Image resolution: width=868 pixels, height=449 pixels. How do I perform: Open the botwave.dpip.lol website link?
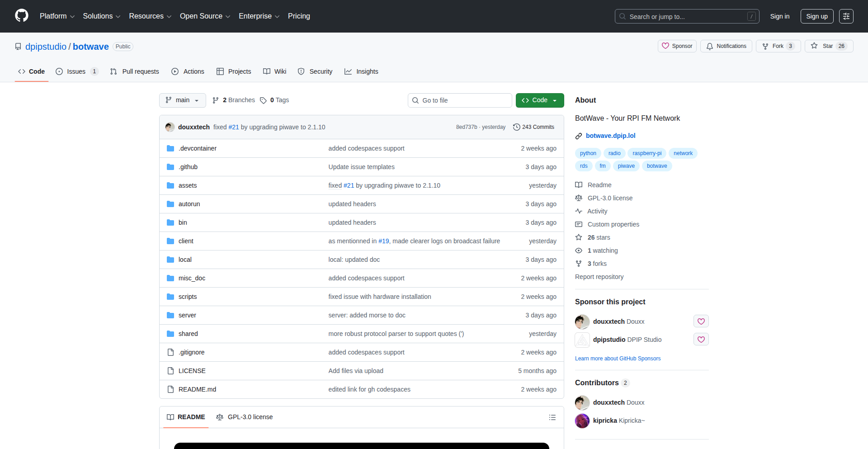click(x=611, y=136)
